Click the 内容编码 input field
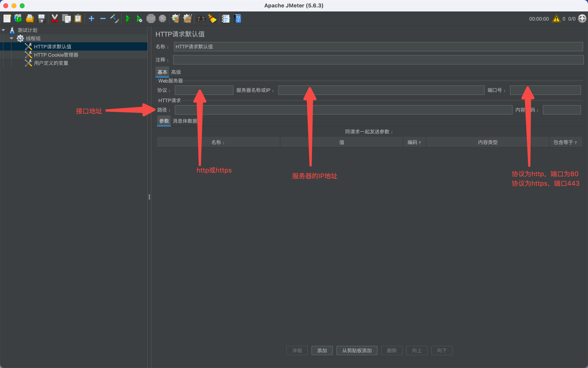The height and width of the screenshot is (368, 588). click(562, 110)
